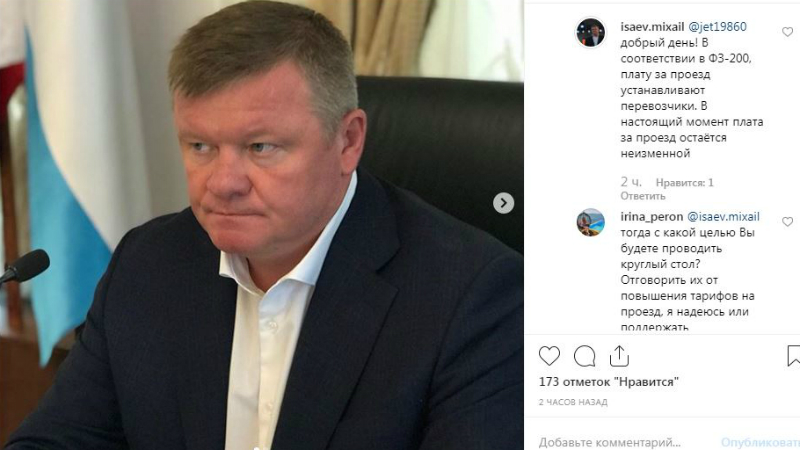Like the irina_peron comment with its heart
Screen dimensions: 800x450
tap(787, 221)
